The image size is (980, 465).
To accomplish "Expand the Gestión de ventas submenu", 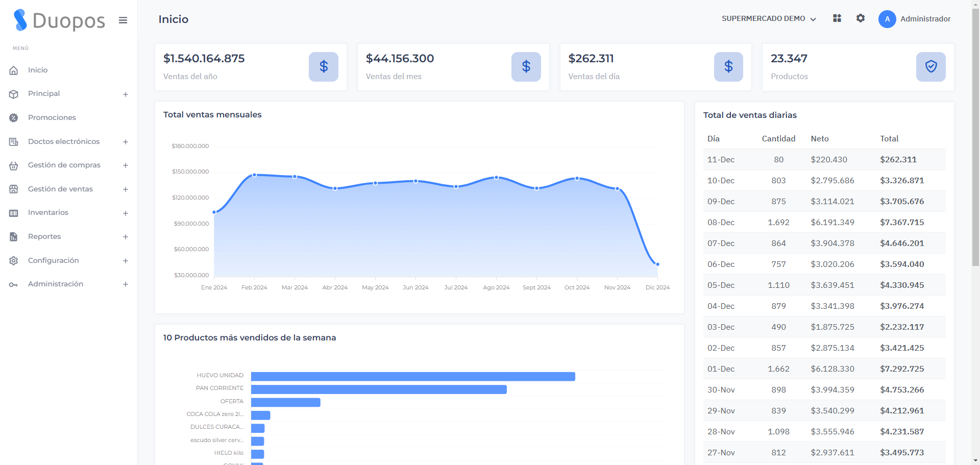I will click(x=126, y=189).
